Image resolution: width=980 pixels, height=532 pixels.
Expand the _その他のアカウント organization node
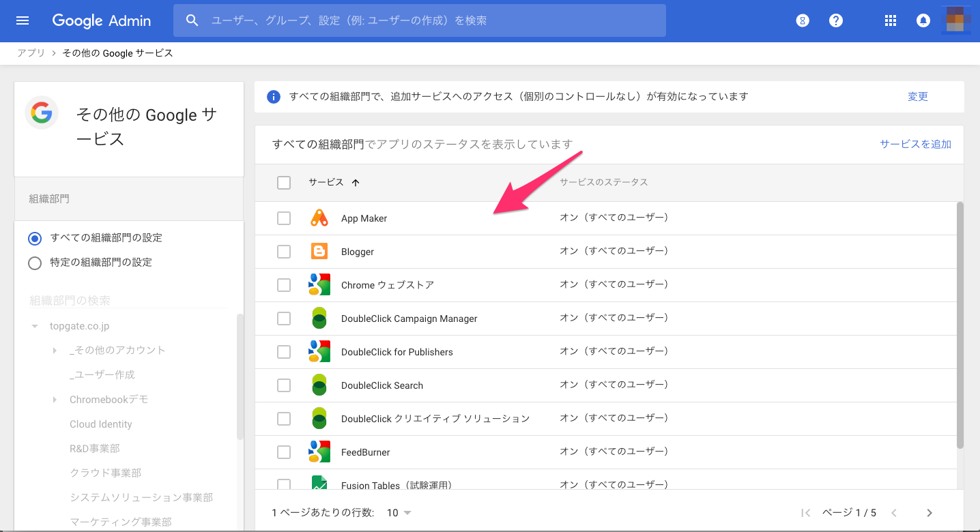pos(55,351)
